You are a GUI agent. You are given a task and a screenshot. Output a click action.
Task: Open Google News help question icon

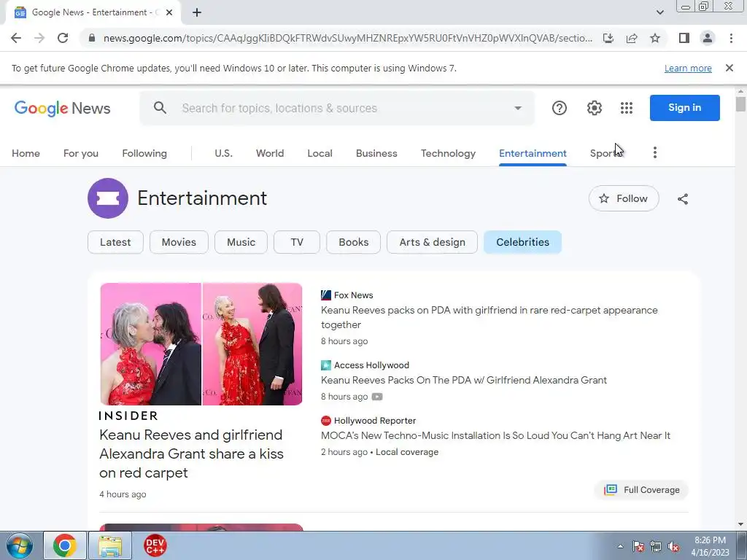point(560,108)
